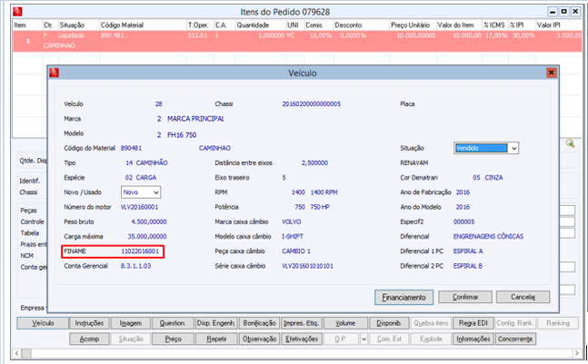
Task: Expand the Novo / Usado combo box
Action: pos(156,192)
